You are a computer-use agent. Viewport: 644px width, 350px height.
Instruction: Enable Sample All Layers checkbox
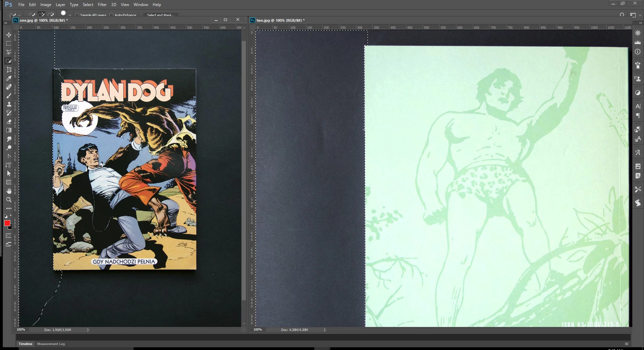[77, 15]
